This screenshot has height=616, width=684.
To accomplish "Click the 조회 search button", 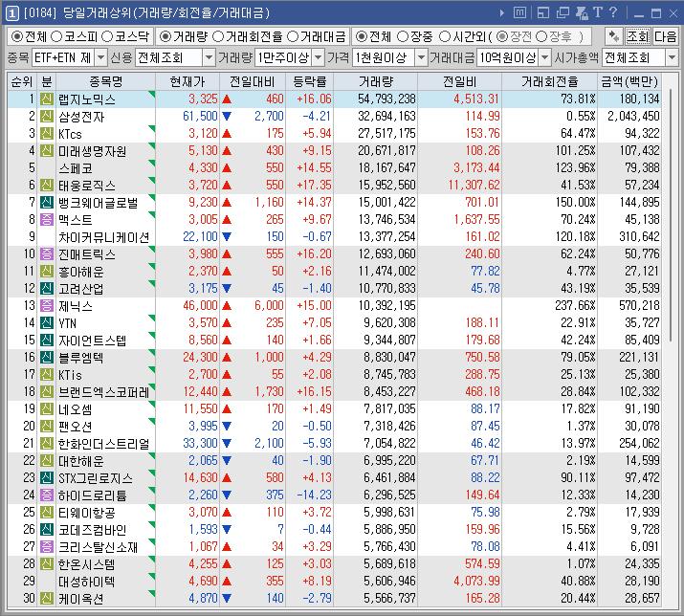I will (638, 36).
